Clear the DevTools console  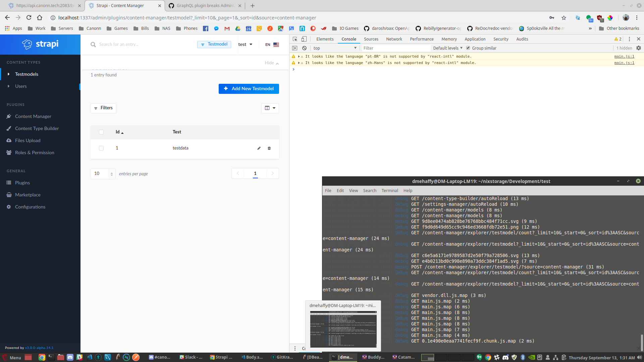tap(305, 48)
